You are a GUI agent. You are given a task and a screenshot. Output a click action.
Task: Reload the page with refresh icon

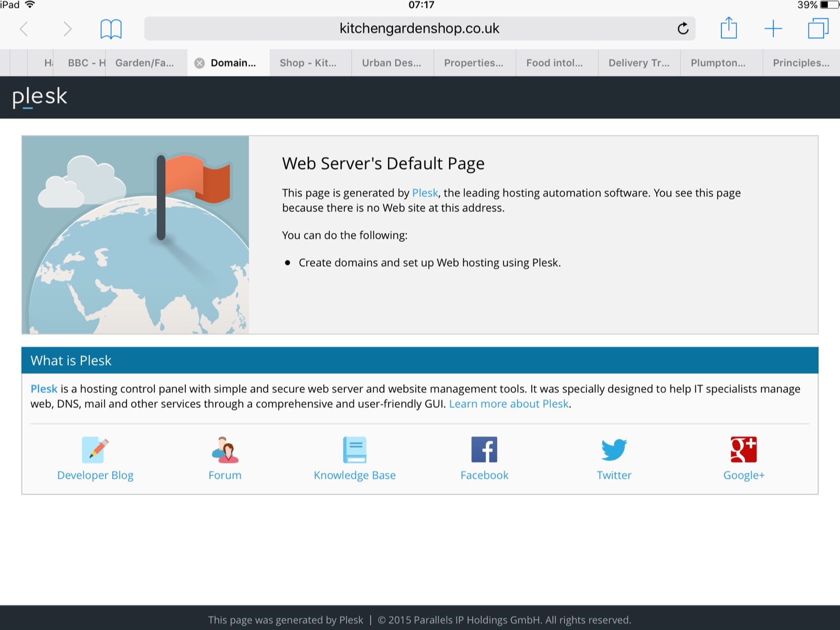682,29
